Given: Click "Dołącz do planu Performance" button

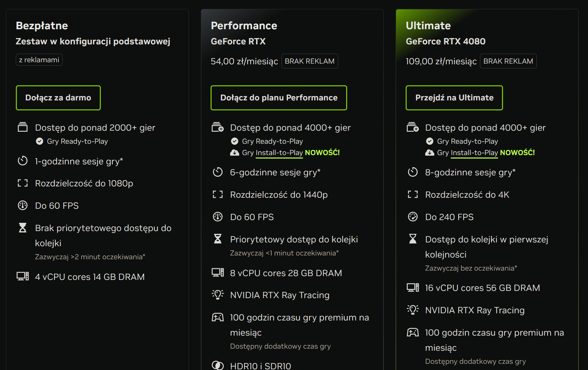Looking at the screenshot, I should pyautogui.click(x=279, y=98).
